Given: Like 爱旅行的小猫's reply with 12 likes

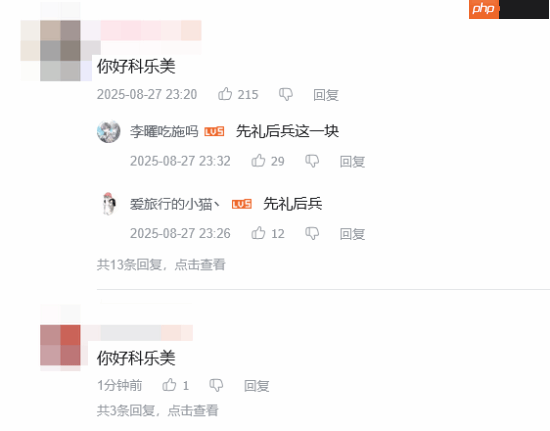Looking at the screenshot, I should point(259,233).
